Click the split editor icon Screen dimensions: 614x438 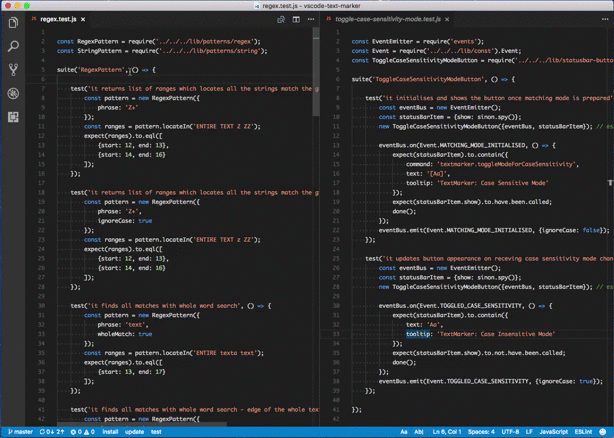tap(296, 19)
